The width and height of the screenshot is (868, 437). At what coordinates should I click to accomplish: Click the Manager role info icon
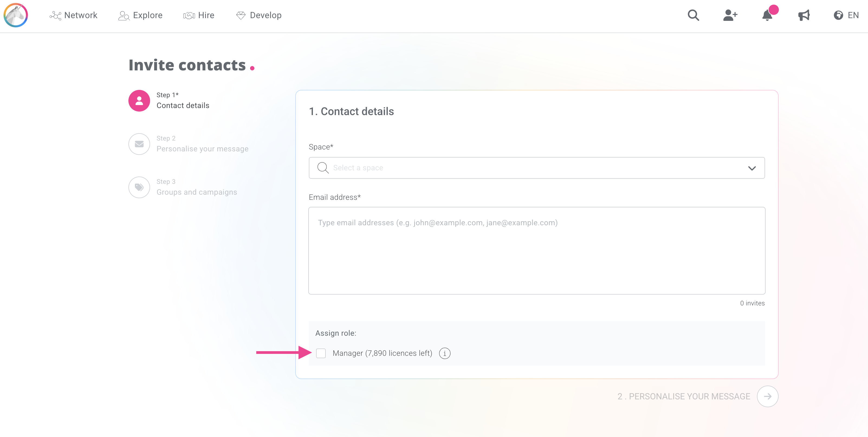coord(445,353)
